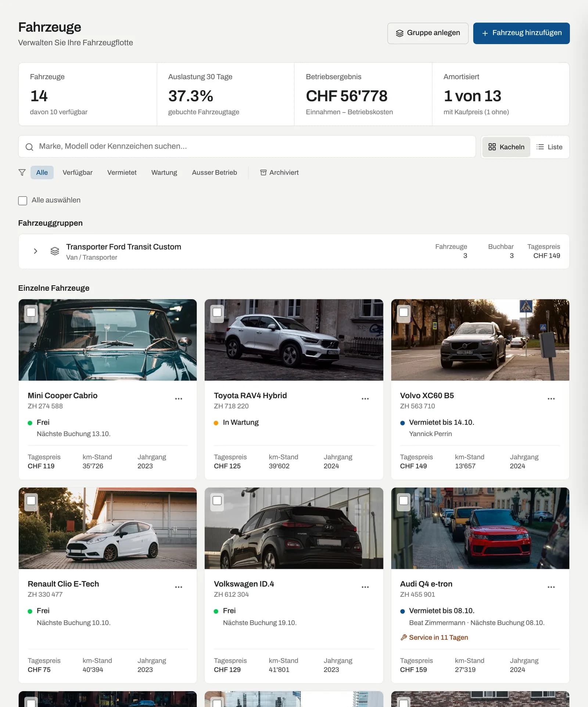Click the search magnifier icon

click(x=29, y=147)
